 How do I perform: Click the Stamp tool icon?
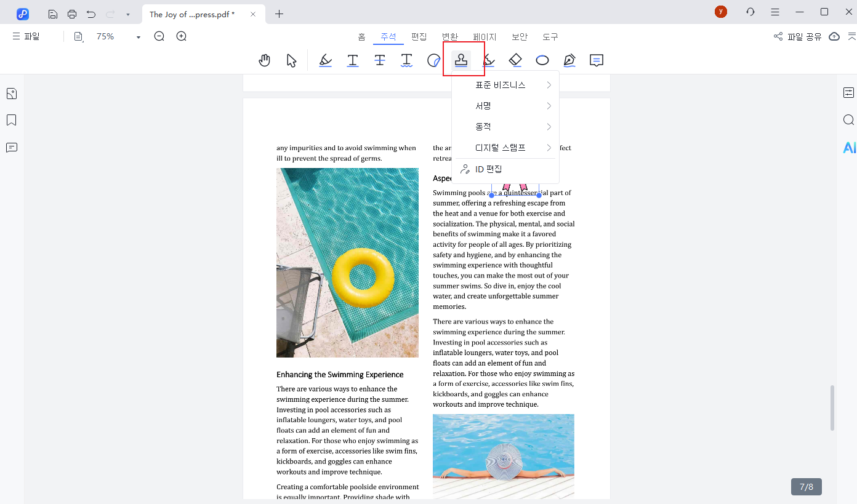461,60
